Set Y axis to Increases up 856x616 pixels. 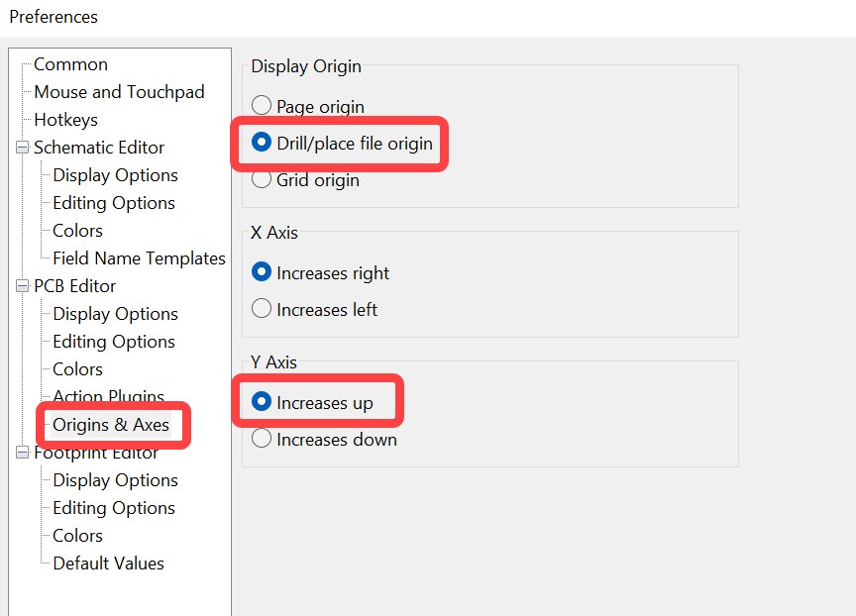262,402
